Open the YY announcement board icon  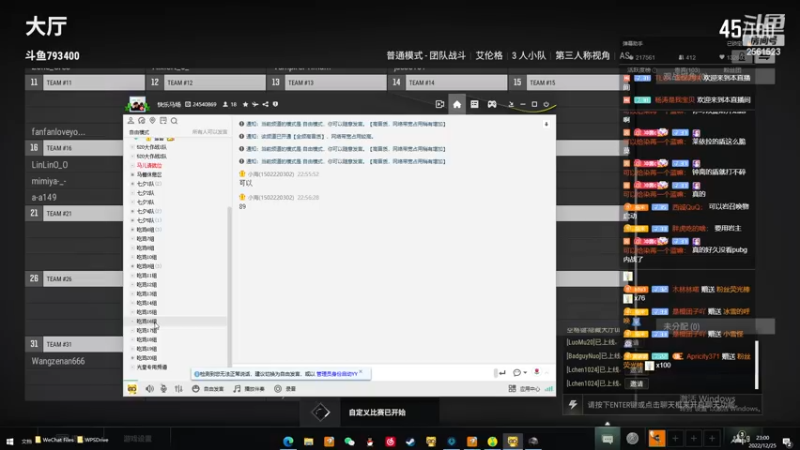[474, 104]
